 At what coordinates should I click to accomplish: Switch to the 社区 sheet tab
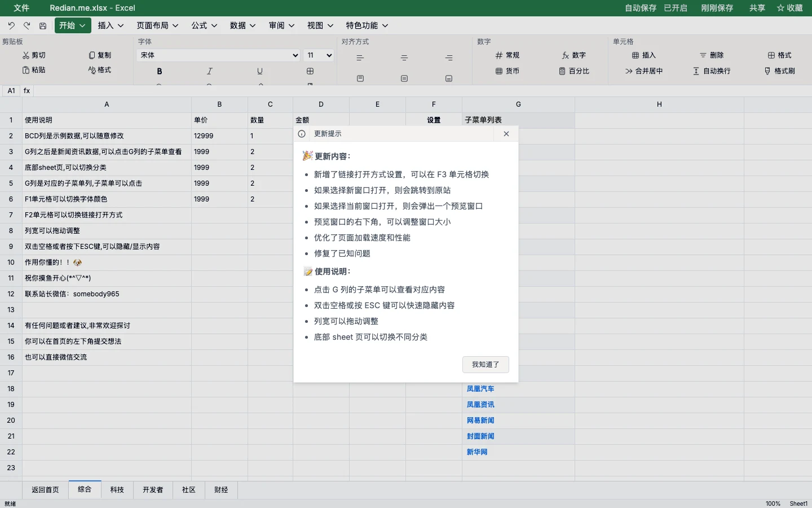189,490
